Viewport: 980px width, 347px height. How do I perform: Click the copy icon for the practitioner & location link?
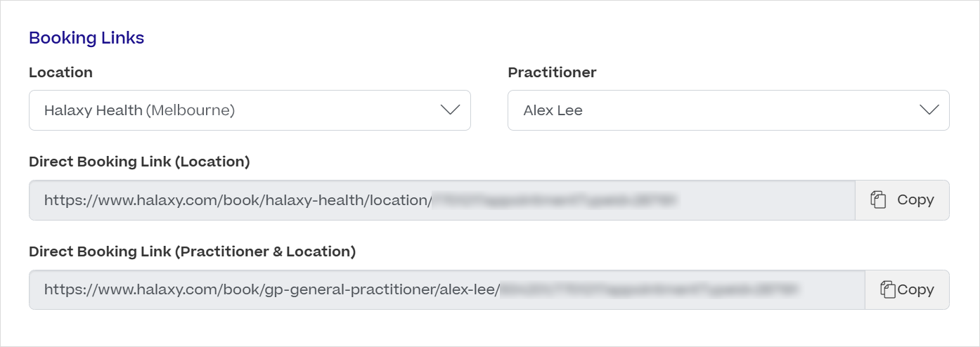pyautogui.click(x=888, y=289)
